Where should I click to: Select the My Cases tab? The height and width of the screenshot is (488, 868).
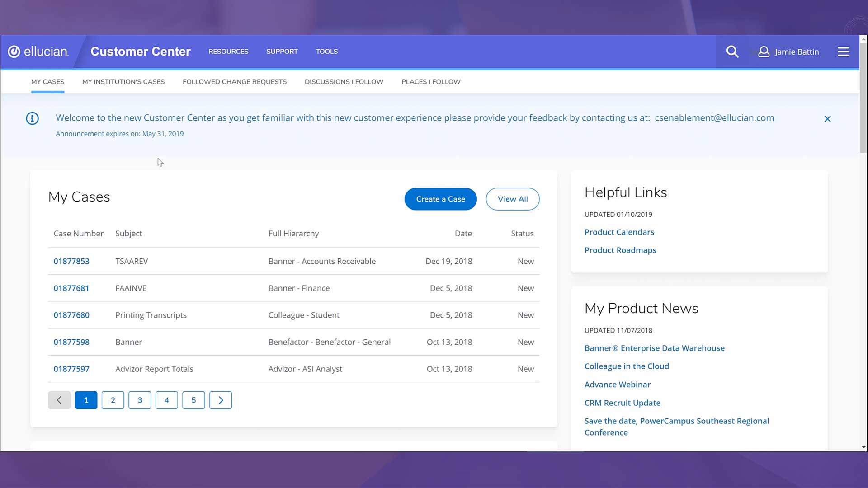pos(47,82)
